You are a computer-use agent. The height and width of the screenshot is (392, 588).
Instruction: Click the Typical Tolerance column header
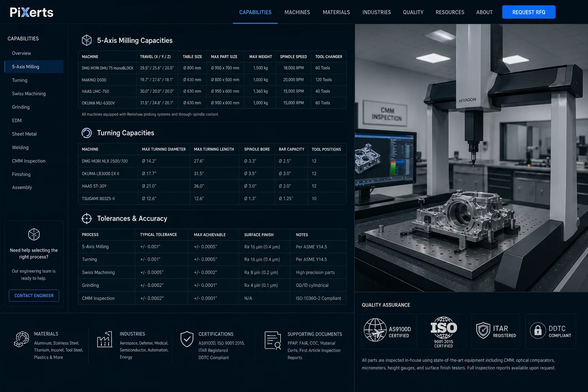tap(158, 235)
